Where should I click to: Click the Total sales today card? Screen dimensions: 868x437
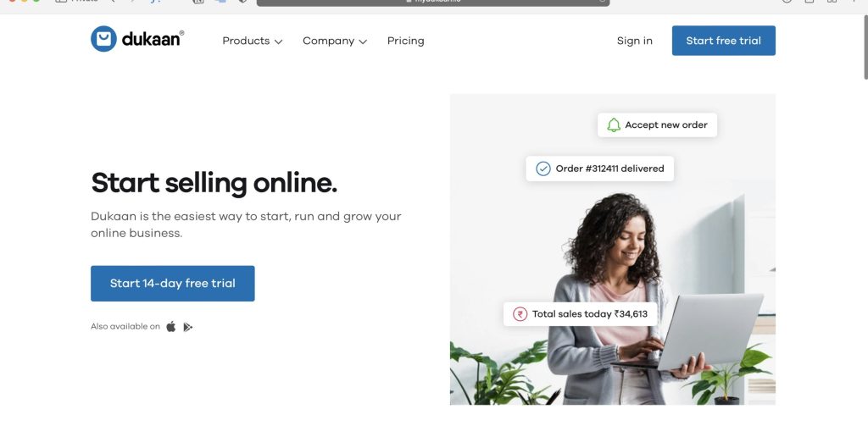pyautogui.click(x=580, y=314)
